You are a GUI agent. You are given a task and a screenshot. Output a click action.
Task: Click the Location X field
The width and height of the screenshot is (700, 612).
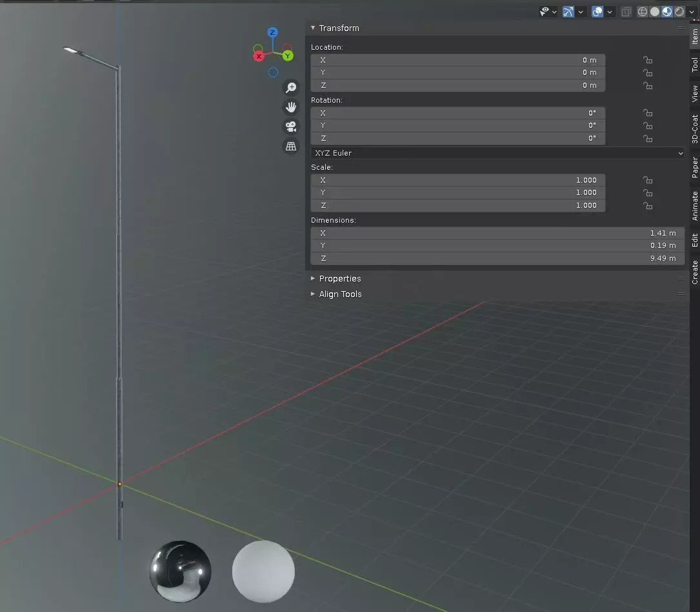click(457, 60)
